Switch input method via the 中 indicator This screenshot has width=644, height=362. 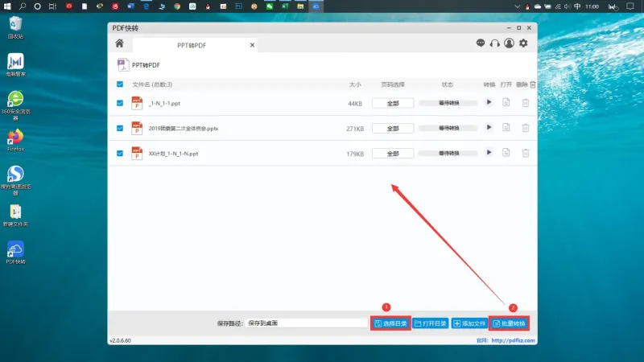click(x=577, y=6)
